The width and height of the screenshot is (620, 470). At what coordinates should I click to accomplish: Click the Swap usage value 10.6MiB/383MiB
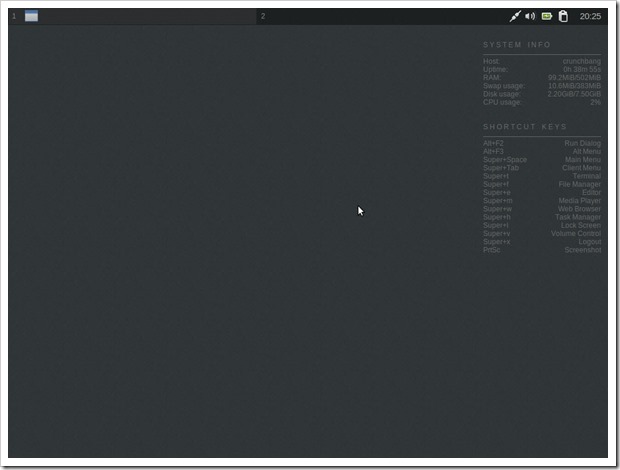point(574,86)
